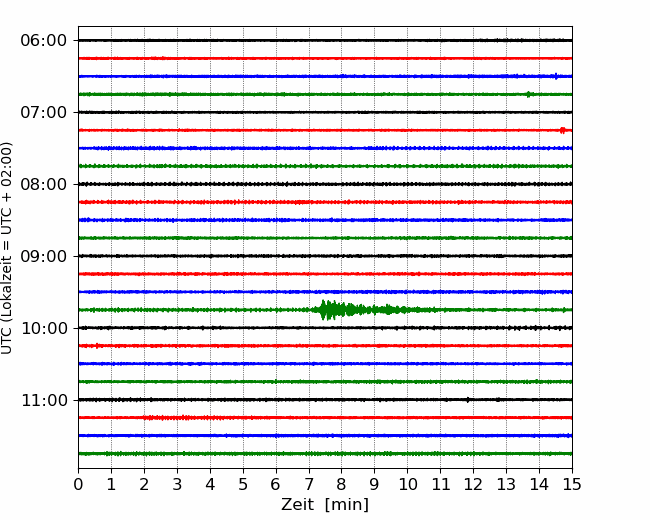
Task: Click the x-axis tick label 0
Action: click(78, 484)
